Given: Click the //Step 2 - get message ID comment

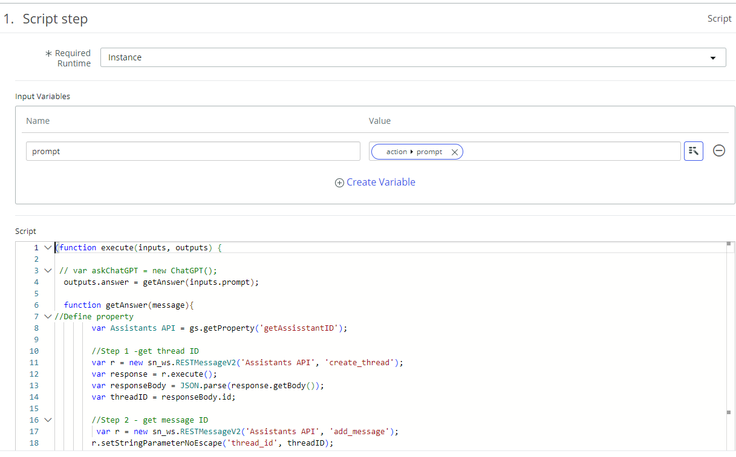Looking at the screenshot, I should pos(150,420).
